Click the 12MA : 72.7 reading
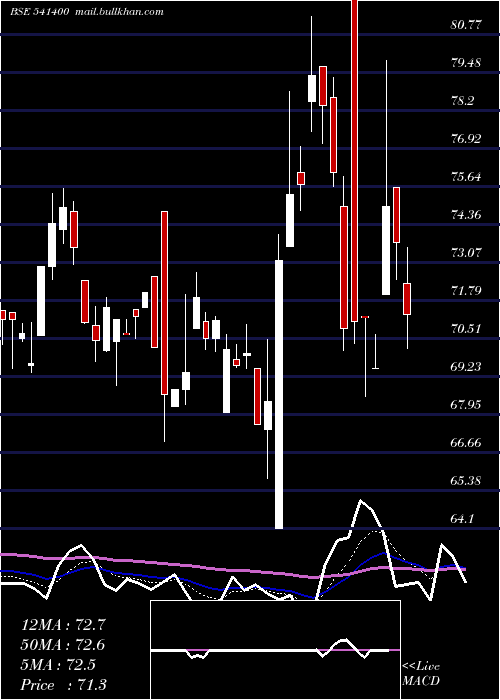This screenshot has height=700, width=500. pyautogui.click(x=63, y=625)
